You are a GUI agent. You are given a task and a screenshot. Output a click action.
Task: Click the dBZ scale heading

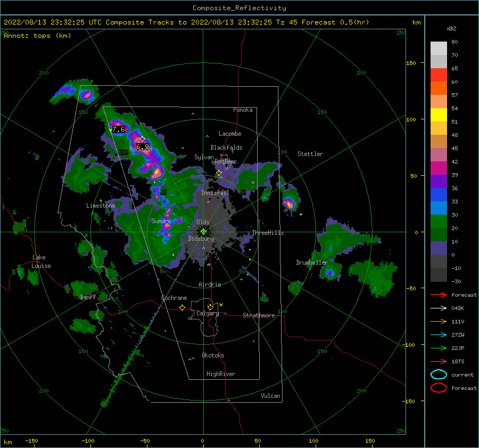[451, 28]
